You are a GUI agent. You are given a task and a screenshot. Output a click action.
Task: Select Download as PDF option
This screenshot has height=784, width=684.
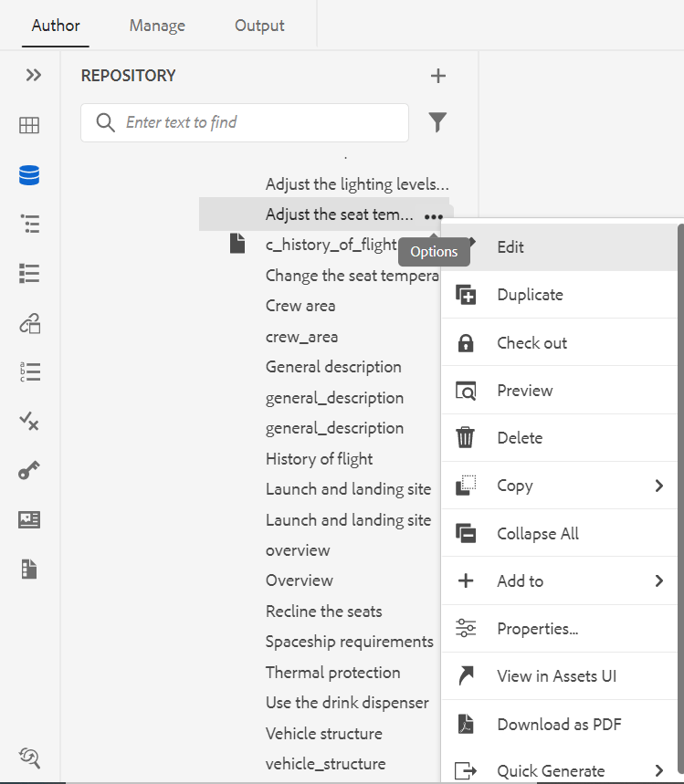tap(559, 725)
